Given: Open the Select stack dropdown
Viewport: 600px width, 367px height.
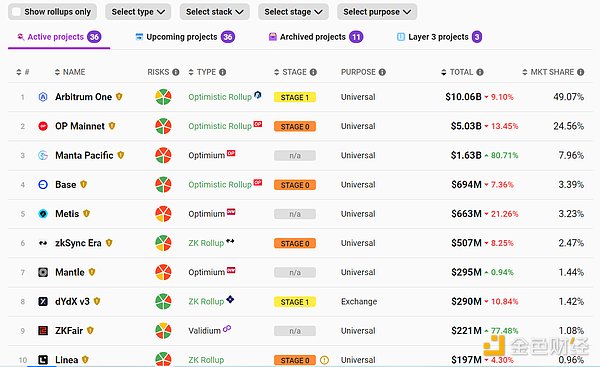Looking at the screenshot, I should tap(215, 12).
